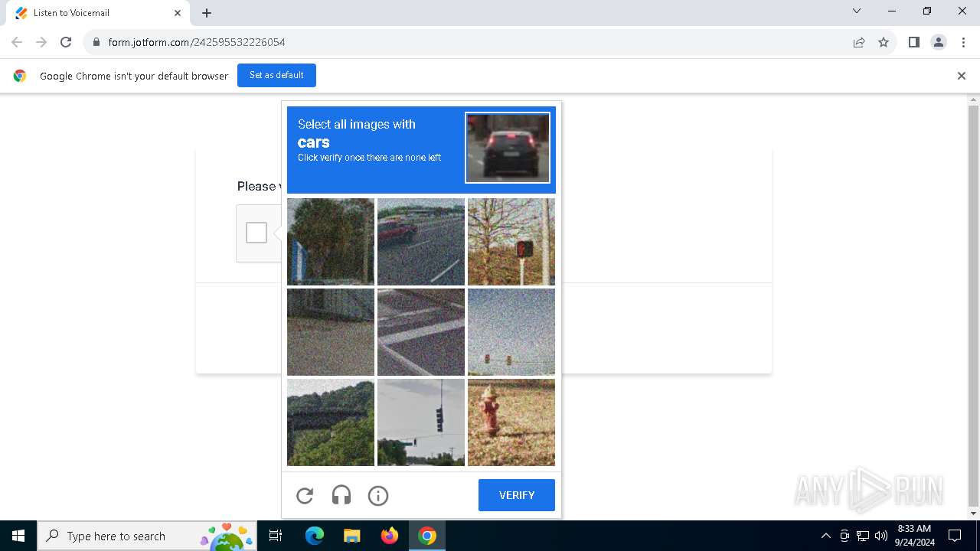Go forward in browser history
Image resolution: width=980 pixels, height=551 pixels.
pyautogui.click(x=41, y=42)
